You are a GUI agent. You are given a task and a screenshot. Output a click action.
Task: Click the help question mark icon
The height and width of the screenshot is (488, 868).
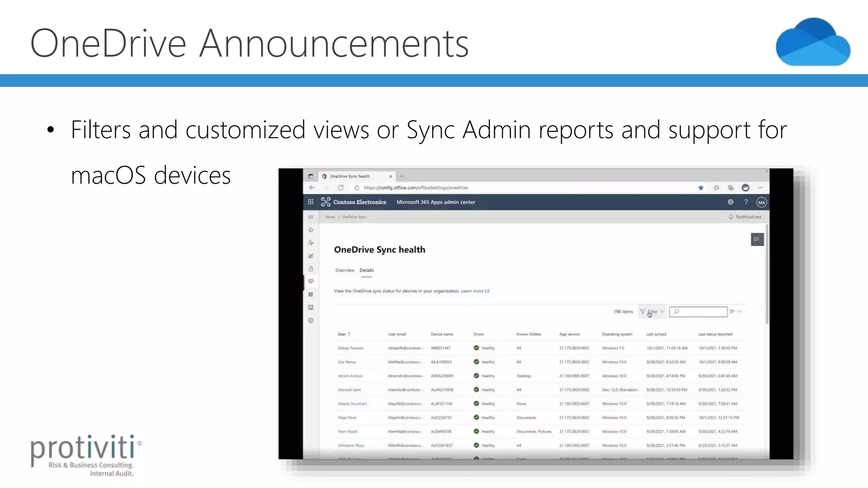746,202
